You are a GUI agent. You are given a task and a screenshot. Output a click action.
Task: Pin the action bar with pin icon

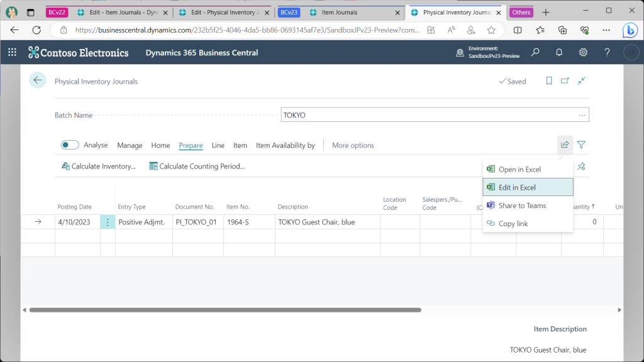click(581, 166)
